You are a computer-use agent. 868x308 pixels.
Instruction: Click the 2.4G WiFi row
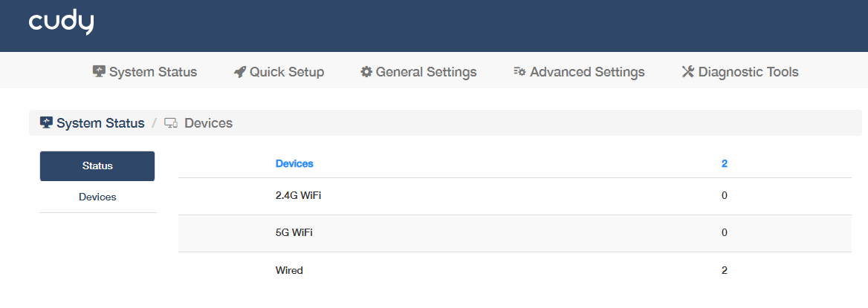click(515, 196)
